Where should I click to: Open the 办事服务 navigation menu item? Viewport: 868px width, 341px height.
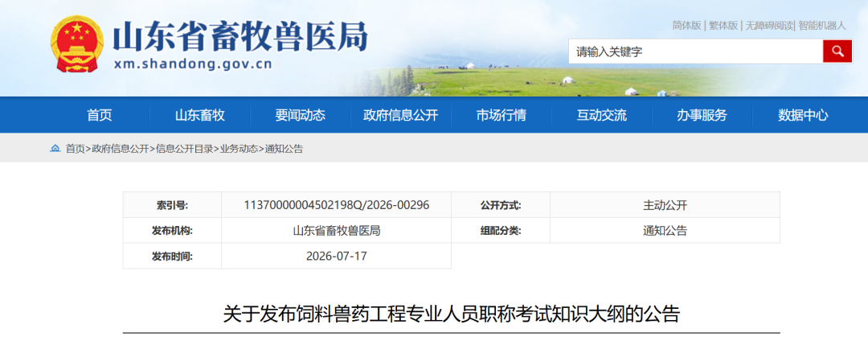pyautogui.click(x=702, y=115)
